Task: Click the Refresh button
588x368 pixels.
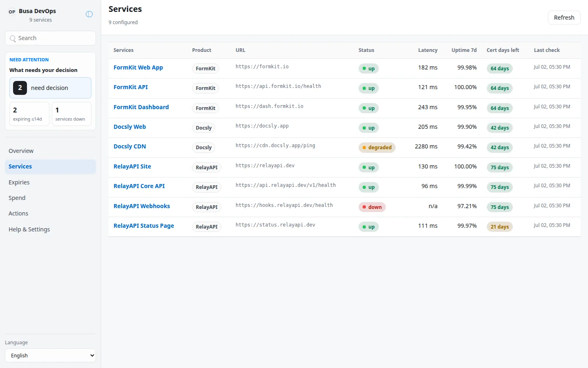Action: (x=564, y=18)
